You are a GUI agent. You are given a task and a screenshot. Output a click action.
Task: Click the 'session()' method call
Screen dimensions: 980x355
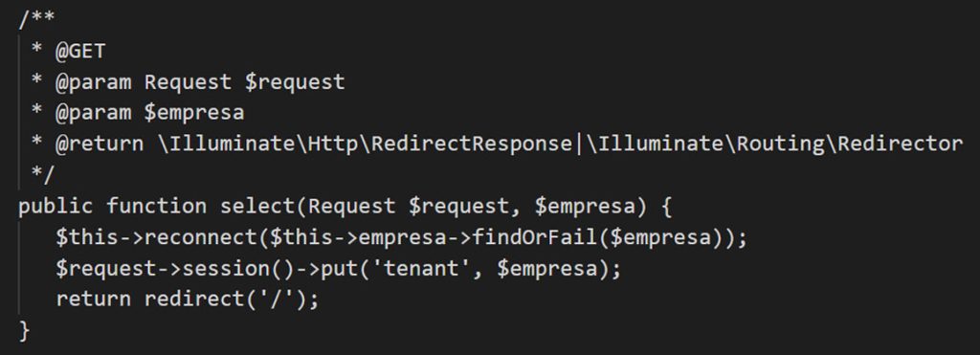coord(238,269)
